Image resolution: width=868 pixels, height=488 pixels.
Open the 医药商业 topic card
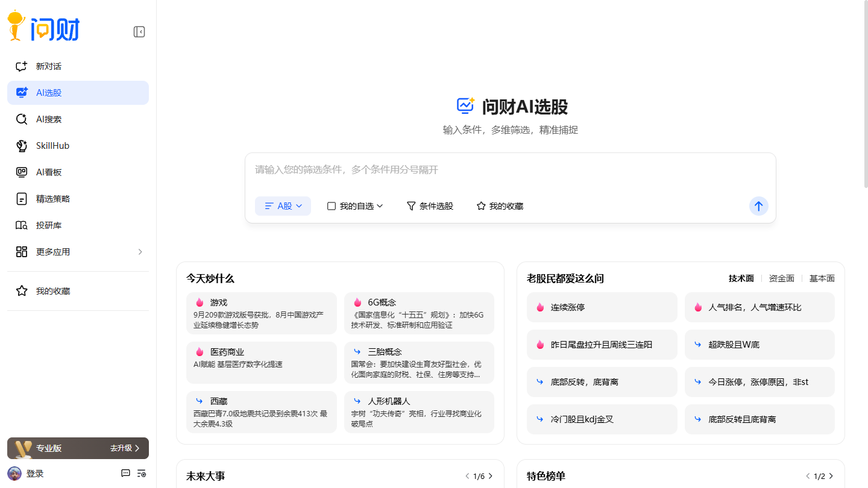(x=262, y=363)
